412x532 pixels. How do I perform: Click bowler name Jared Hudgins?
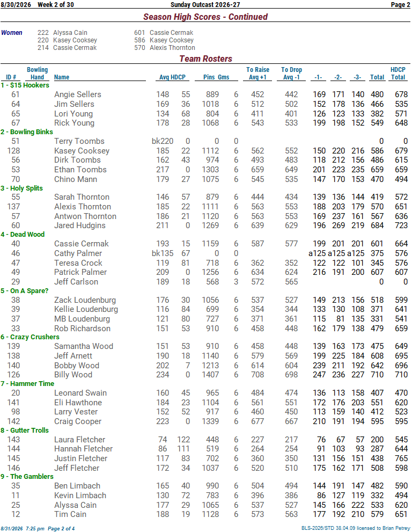pos(80,225)
